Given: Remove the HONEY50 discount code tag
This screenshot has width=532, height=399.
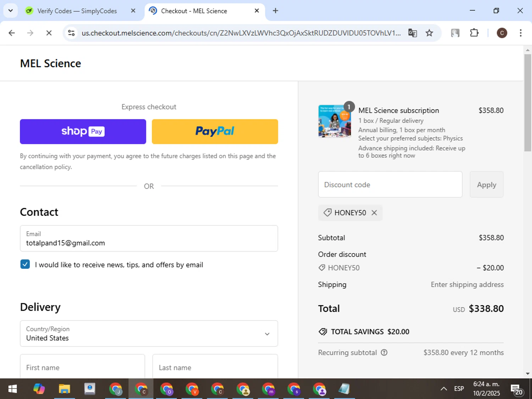Looking at the screenshot, I should point(374,213).
